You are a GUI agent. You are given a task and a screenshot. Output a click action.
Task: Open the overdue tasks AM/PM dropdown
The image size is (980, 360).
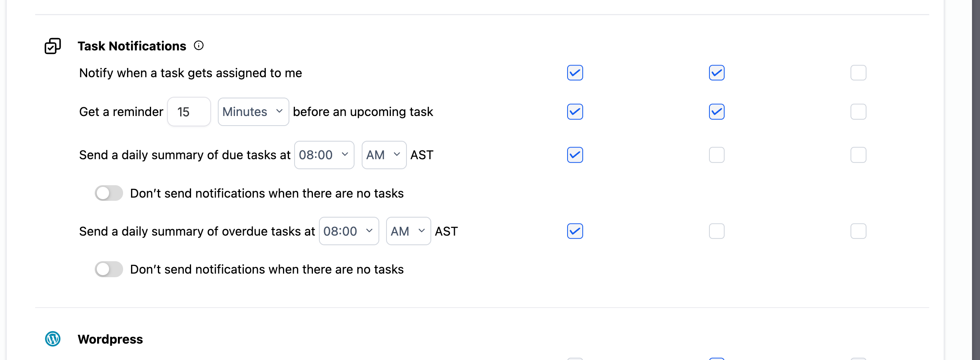[408, 231]
